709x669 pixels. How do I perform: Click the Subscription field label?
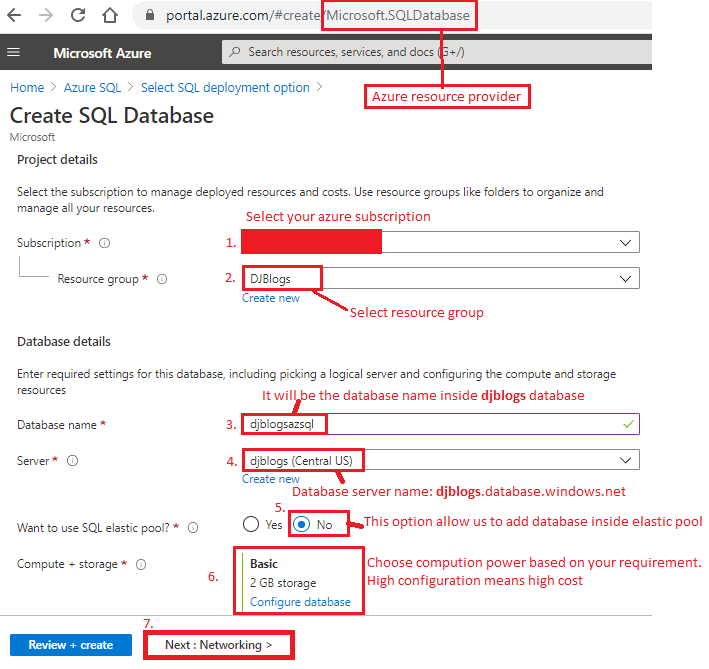tap(49, 243)
